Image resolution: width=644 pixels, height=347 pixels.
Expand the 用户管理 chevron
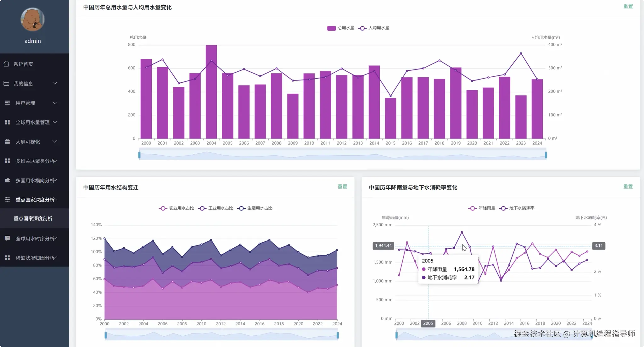[x=55, y=103]
